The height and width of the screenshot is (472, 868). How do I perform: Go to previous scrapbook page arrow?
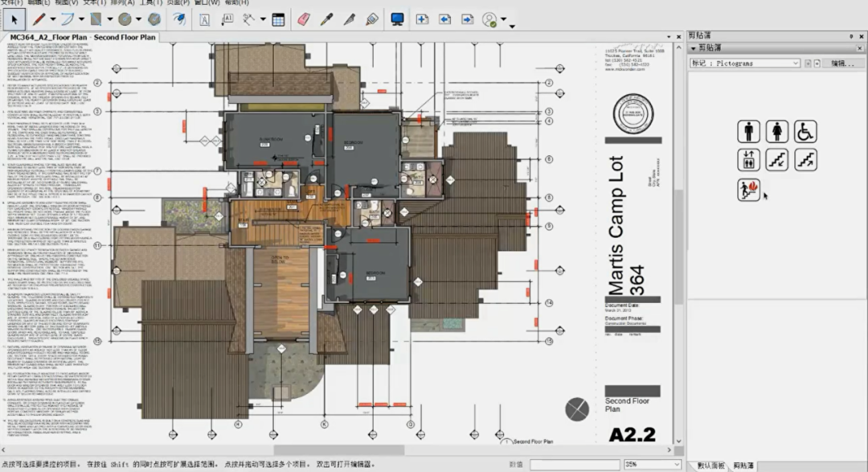pyautogui.click(x=808, y=64)
